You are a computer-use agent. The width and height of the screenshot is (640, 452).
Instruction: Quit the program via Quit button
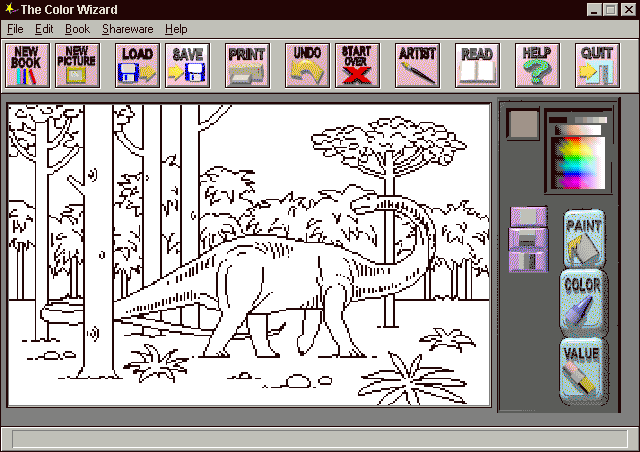[x=597, y=65]
